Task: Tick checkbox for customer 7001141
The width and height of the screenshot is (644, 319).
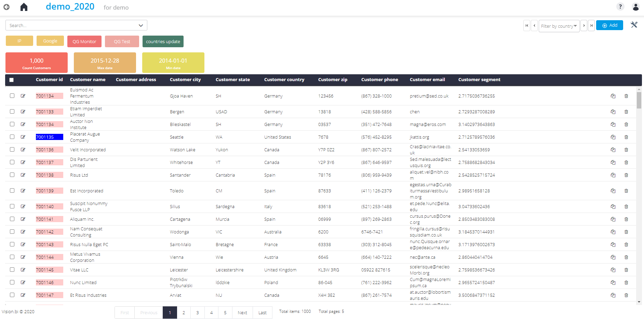Action: pos(12,219)
